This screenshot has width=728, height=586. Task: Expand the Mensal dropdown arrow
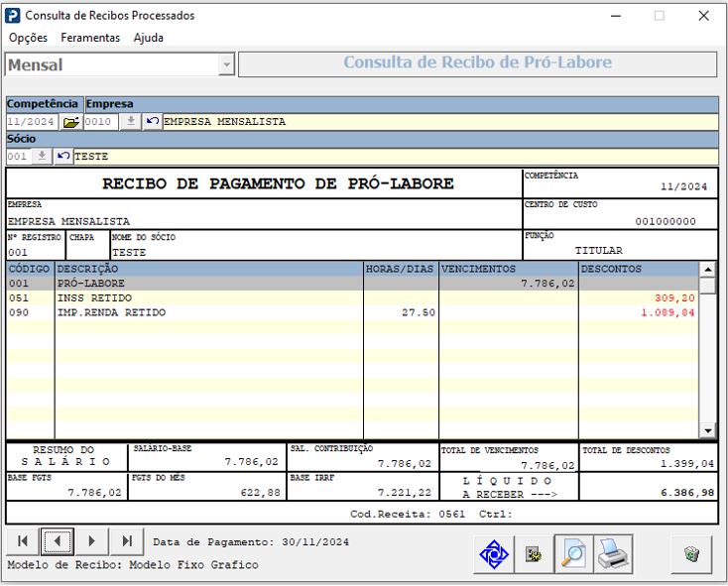[x=226, y=64]
